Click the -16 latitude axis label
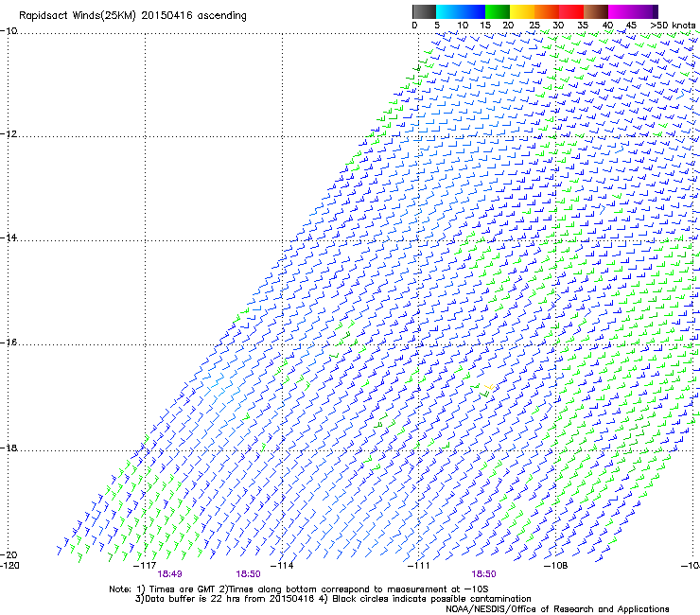The width and height of the screenshot is (700, 615). click(x=9, y=343)
